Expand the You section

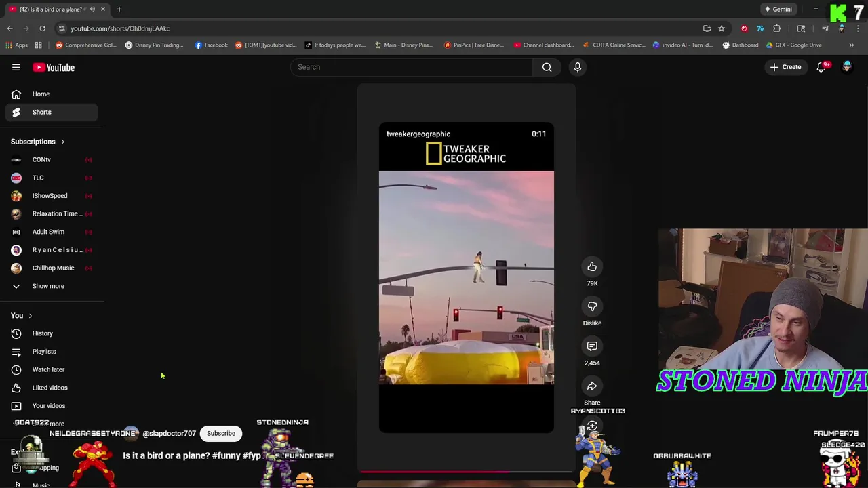(21, 316)
